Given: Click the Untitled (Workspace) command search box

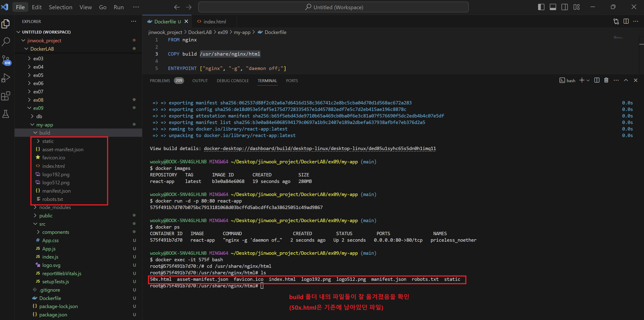Looking at the screenshot, I should pyautogui.click(x=333, y=7).
